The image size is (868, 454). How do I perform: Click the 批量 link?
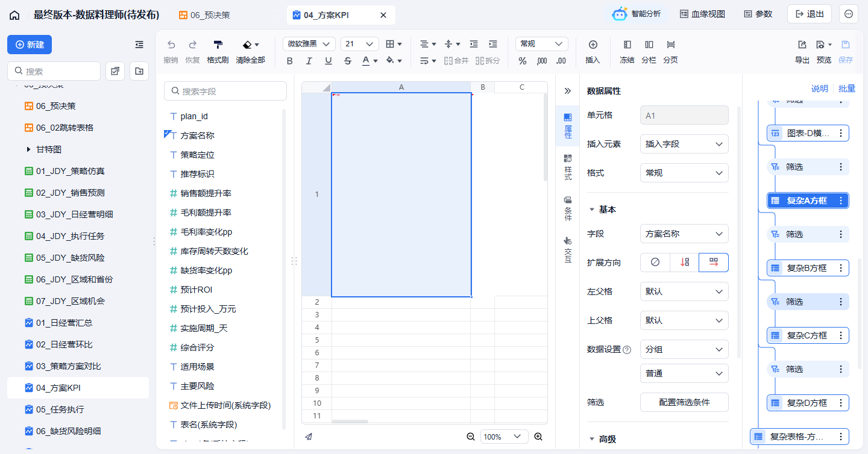click(846, 89)
